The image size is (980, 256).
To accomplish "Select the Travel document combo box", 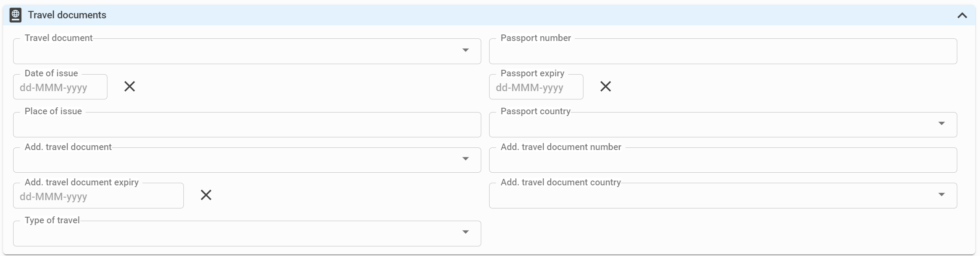I will [247, 51].
